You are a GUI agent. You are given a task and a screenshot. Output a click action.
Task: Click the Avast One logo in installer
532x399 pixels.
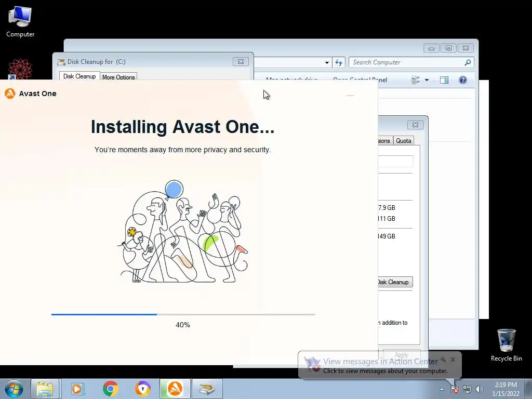coord(10,94)
